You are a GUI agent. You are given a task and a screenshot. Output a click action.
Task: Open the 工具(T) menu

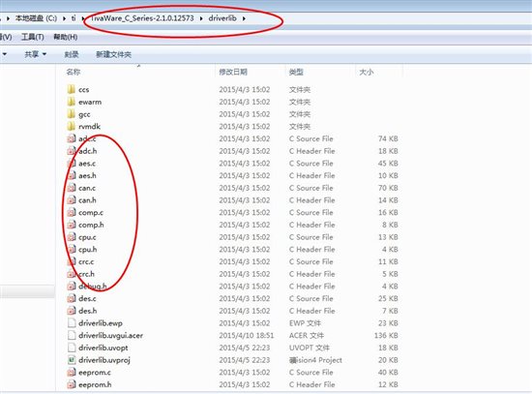[x=33, y=37]
